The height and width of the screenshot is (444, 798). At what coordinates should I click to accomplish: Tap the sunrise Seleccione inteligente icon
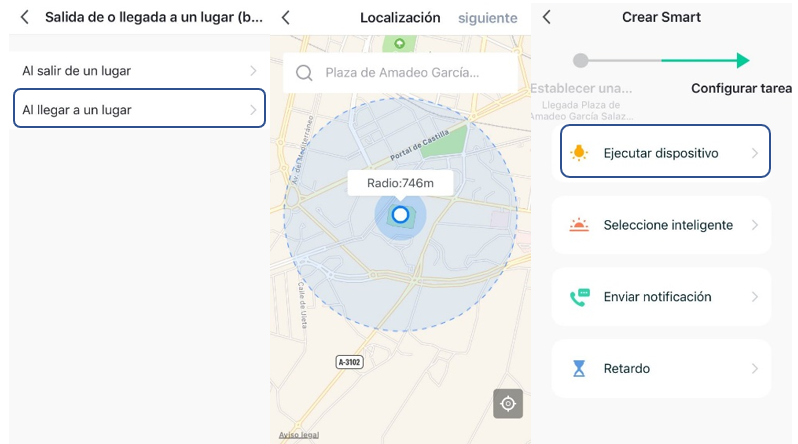click(579, 225)
